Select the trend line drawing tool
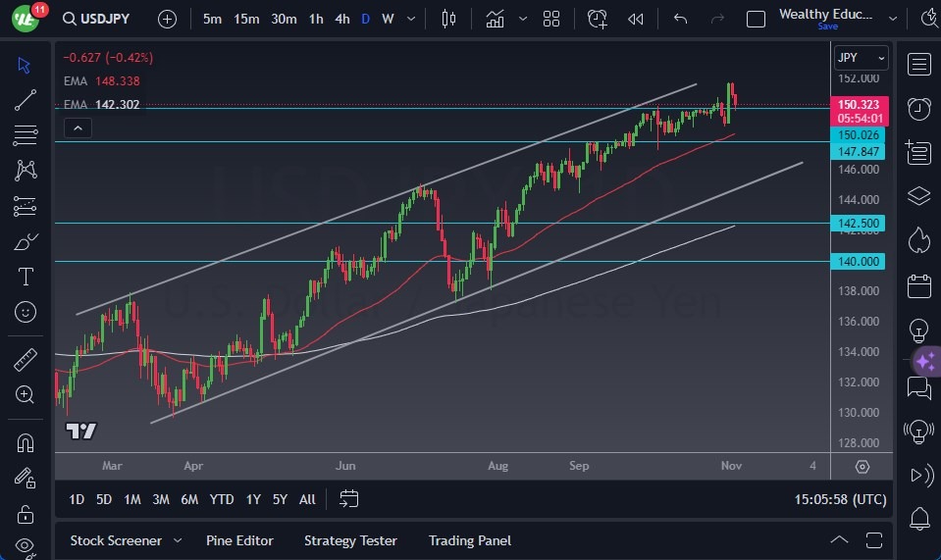 pyautogui.click(x=26, y=99)
